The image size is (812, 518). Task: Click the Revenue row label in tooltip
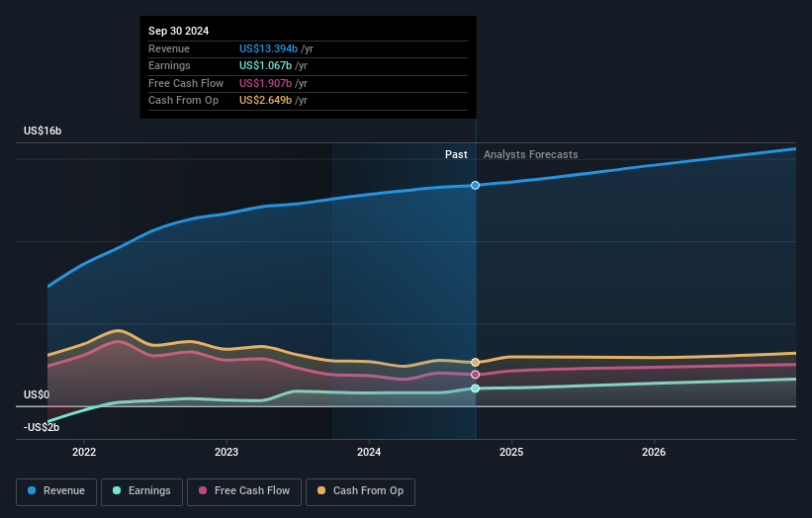pos(169,48)
